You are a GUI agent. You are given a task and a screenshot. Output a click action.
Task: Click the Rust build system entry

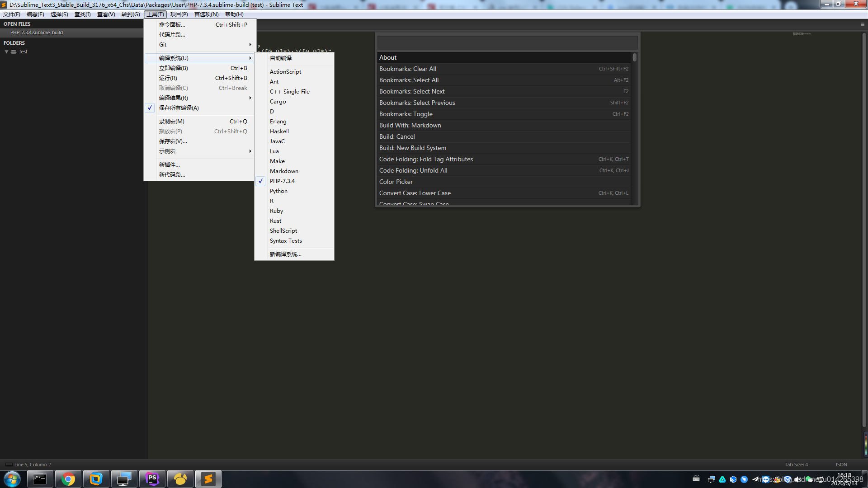click(275, 221)
